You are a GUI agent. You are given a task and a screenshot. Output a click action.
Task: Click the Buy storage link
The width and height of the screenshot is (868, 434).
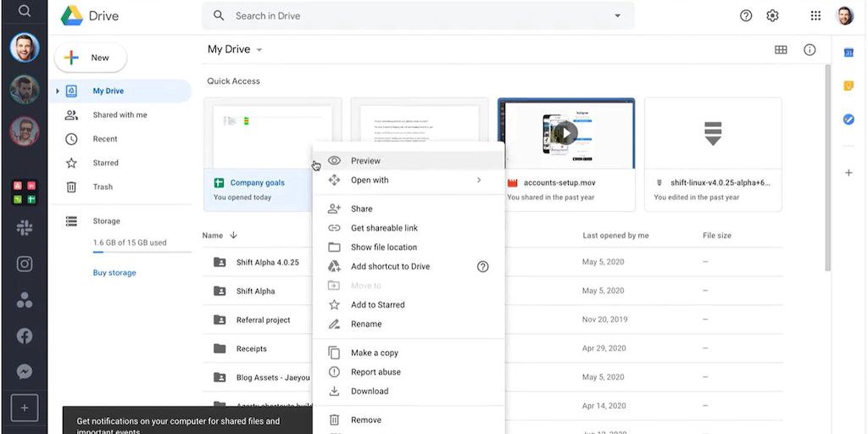coord(114,273)
